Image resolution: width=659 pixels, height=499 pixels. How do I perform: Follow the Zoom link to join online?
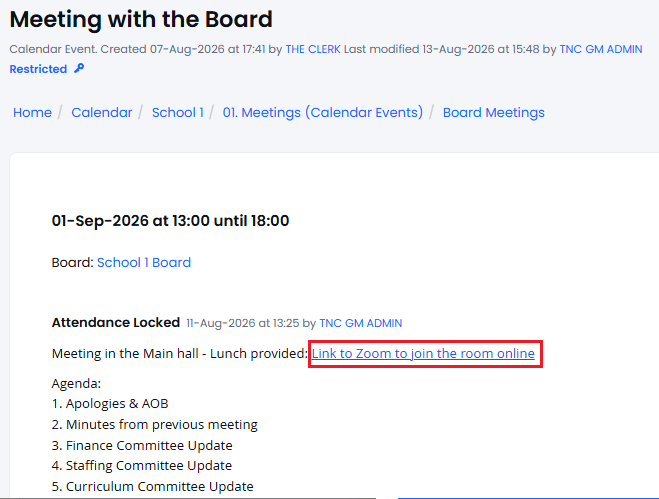[423, 354]
